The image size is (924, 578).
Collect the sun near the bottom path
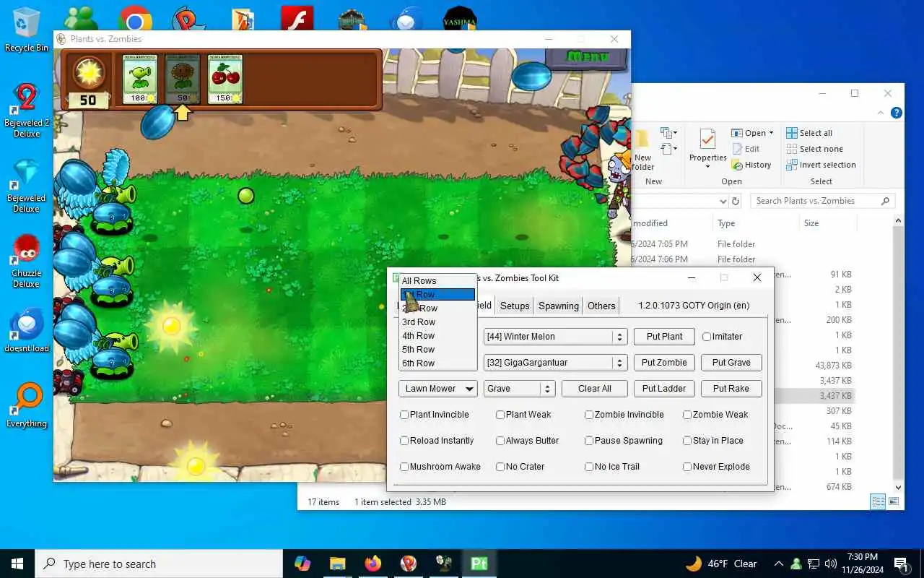pyautogui.click(x=196, y=465)
